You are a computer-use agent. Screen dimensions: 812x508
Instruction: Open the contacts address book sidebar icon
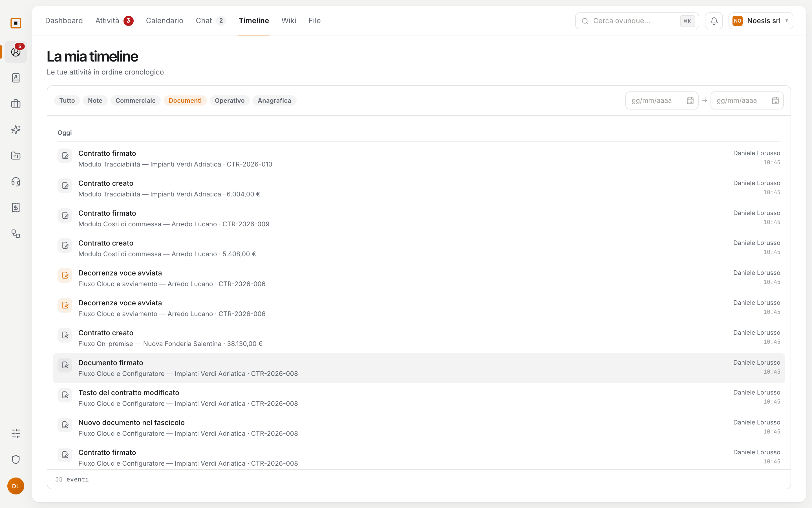tap(16, 78)
